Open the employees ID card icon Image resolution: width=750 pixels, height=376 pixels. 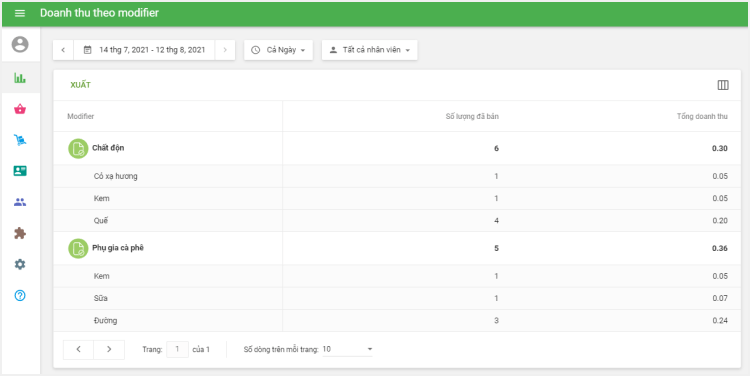[20, 171]
